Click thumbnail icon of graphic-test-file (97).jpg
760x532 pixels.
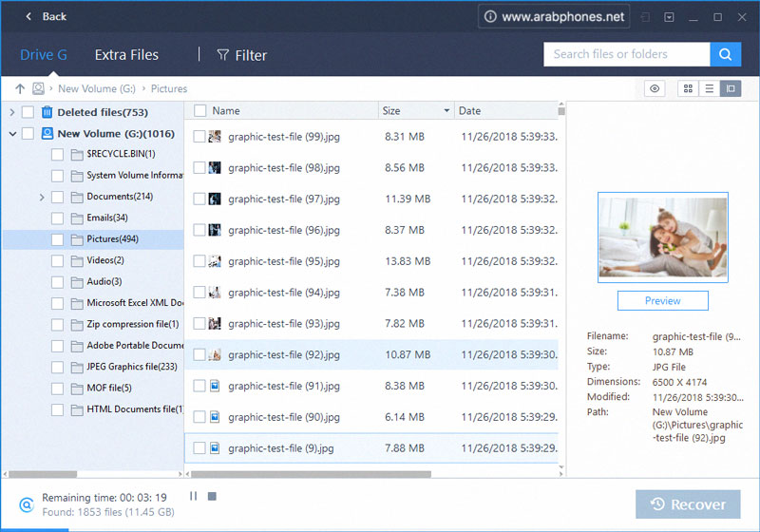[x=215, y=199]
